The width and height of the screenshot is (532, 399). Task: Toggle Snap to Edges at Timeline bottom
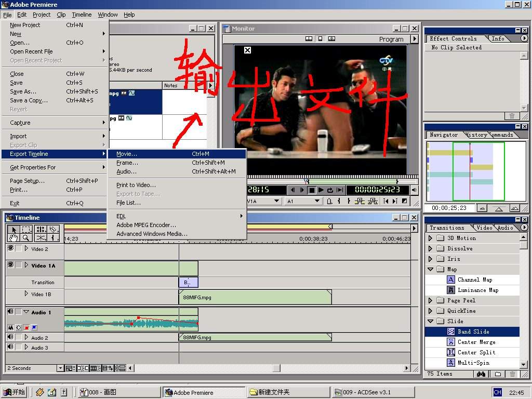coord(83,368)
